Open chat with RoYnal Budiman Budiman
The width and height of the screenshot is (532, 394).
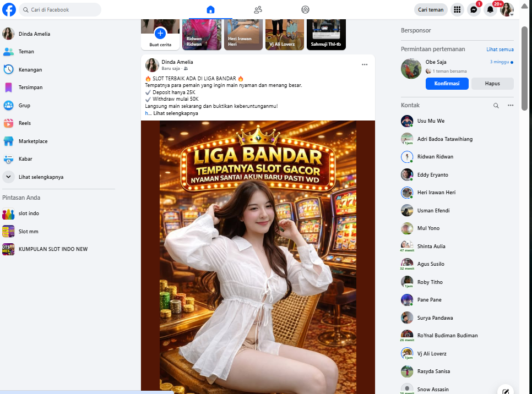coord(457,335)
